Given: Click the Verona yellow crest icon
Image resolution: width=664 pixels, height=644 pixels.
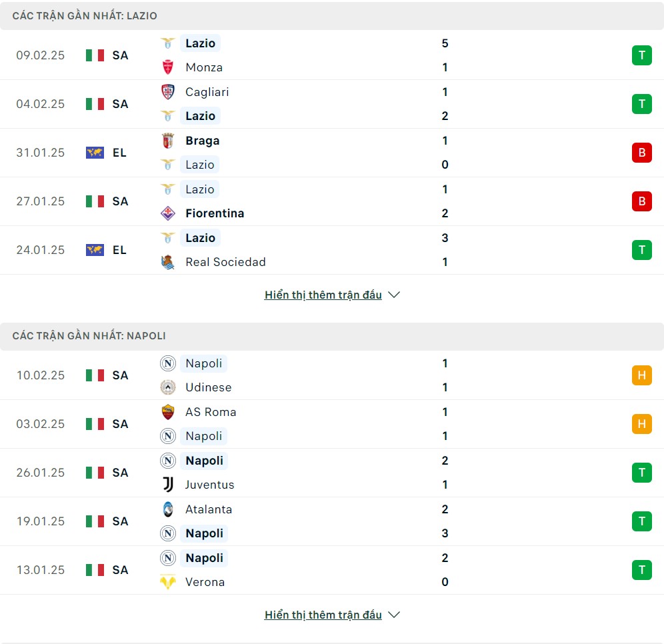Looking at the screenshot, I should (168, 582).
